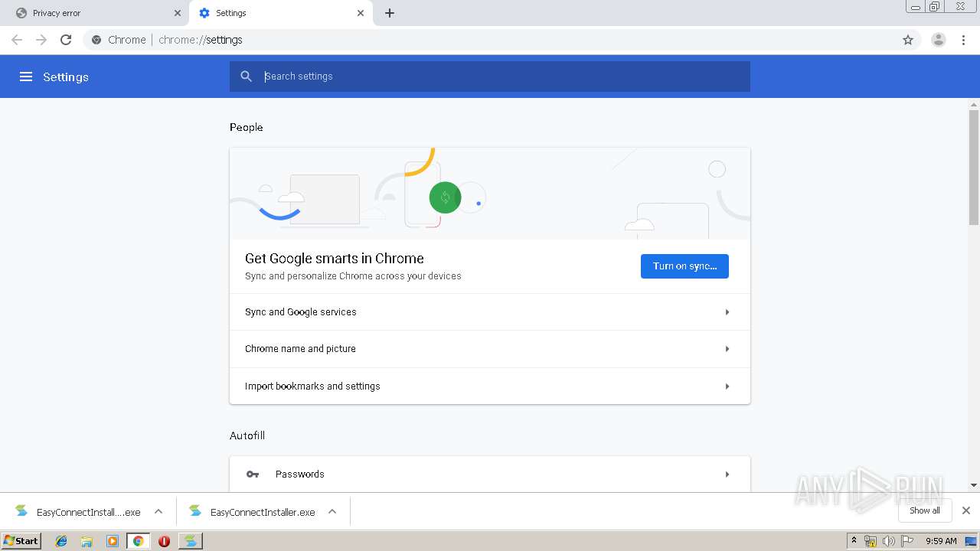Click the Action Center flag icon
This screenshot has height=551, width=980.
point(907,541)
